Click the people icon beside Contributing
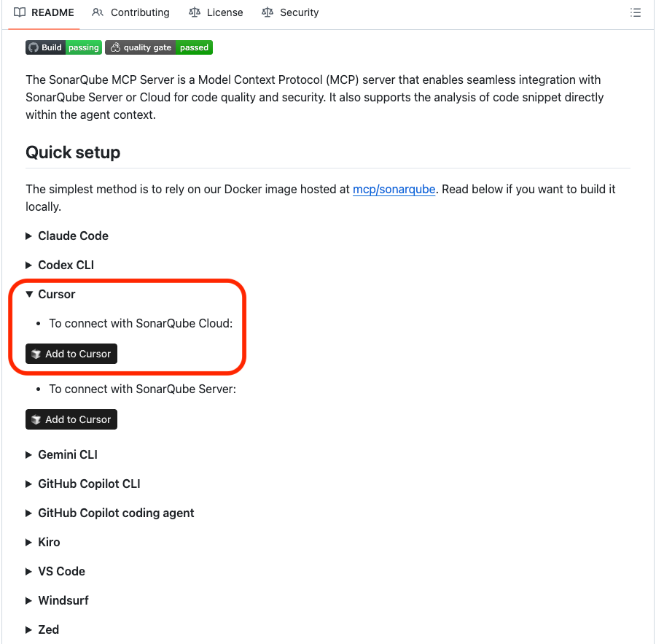The height and width of the screenshot is (644, 656). 96,12
